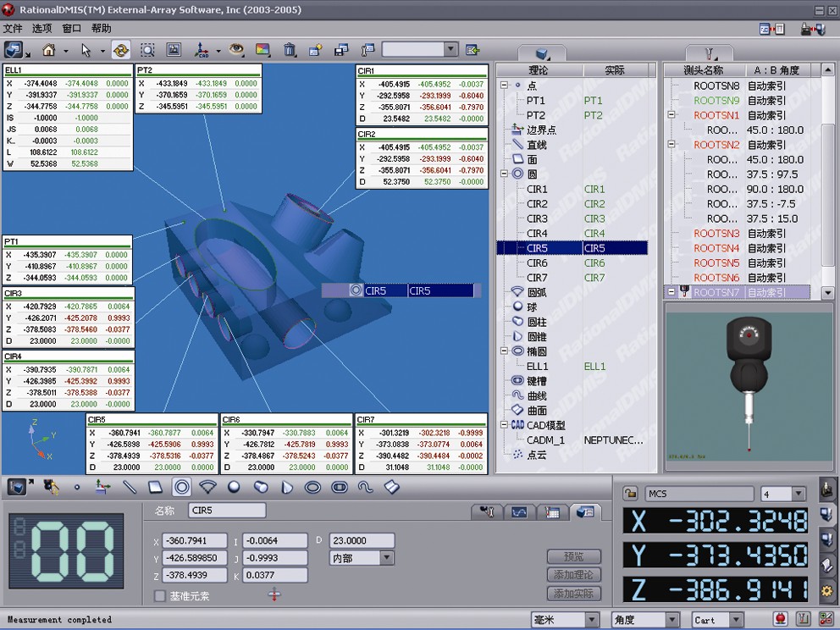Screen dimensions: 840x630
Task: Click the plane feature tool icon
Action: (x=155, y=487)
